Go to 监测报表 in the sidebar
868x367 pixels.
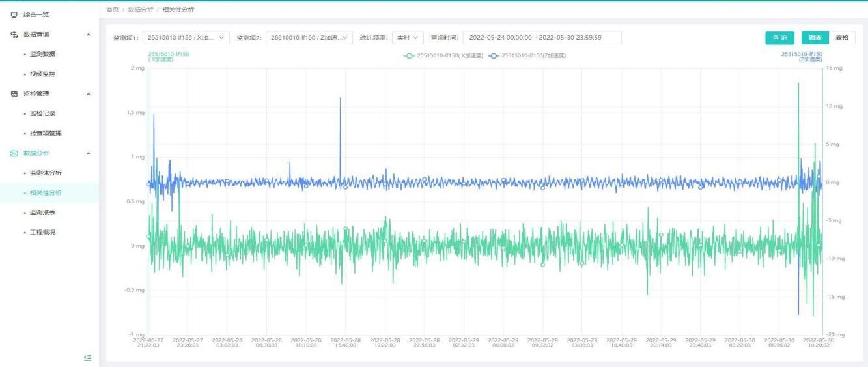[44, 213]
